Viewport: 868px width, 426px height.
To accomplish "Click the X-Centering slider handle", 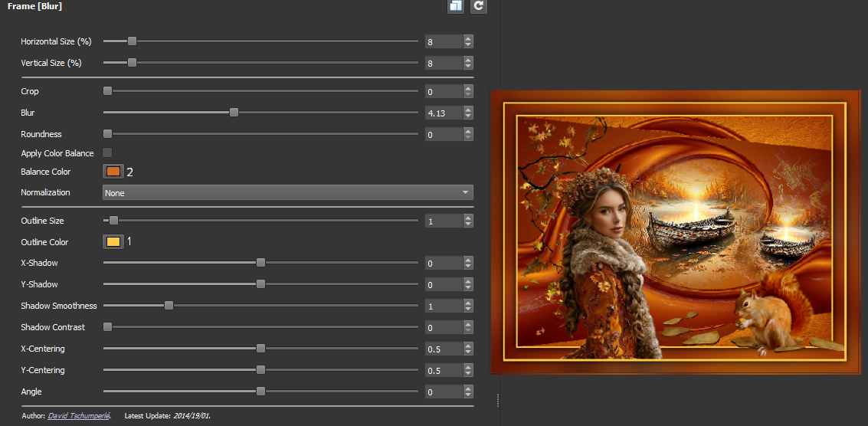I will (x=260, y=349).
